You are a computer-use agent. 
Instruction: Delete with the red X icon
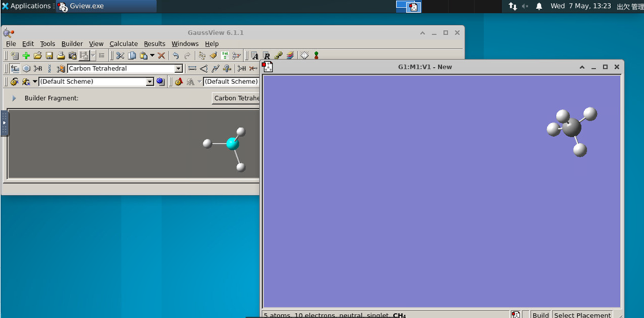click(x=161, y=55)
